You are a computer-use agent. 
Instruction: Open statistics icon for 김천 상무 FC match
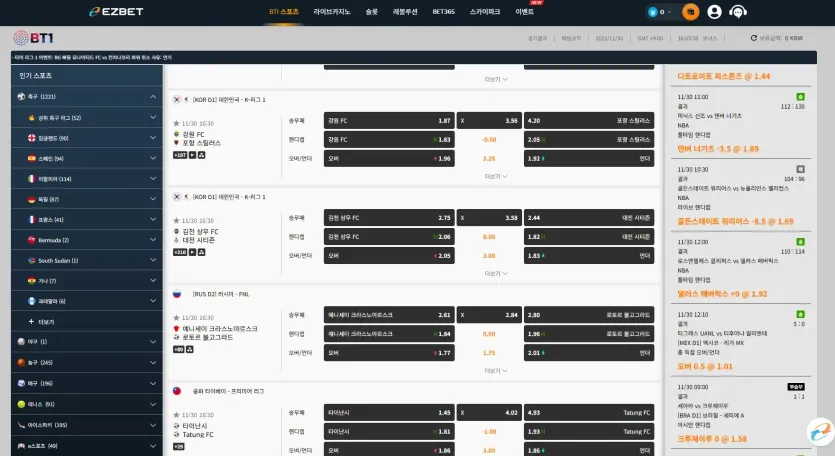(x=201, y=252)
